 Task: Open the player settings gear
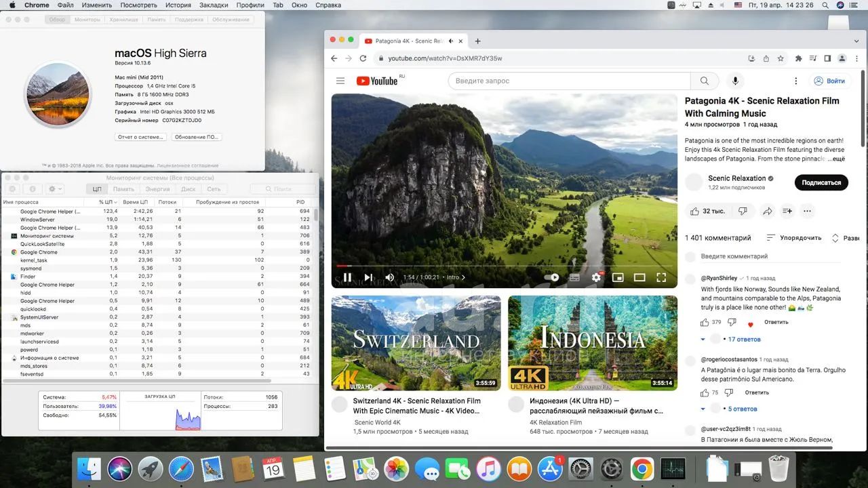pyautogui.click(x=596, y=277)
